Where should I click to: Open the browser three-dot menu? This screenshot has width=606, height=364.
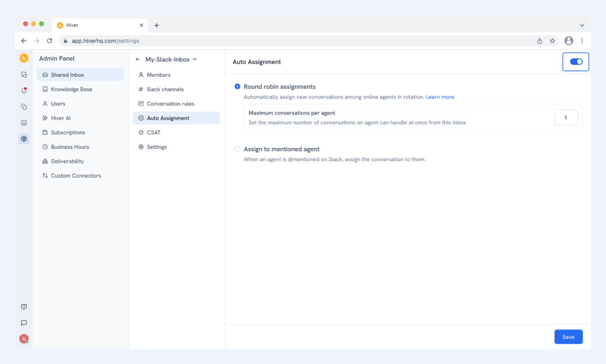tap(582, 41)
